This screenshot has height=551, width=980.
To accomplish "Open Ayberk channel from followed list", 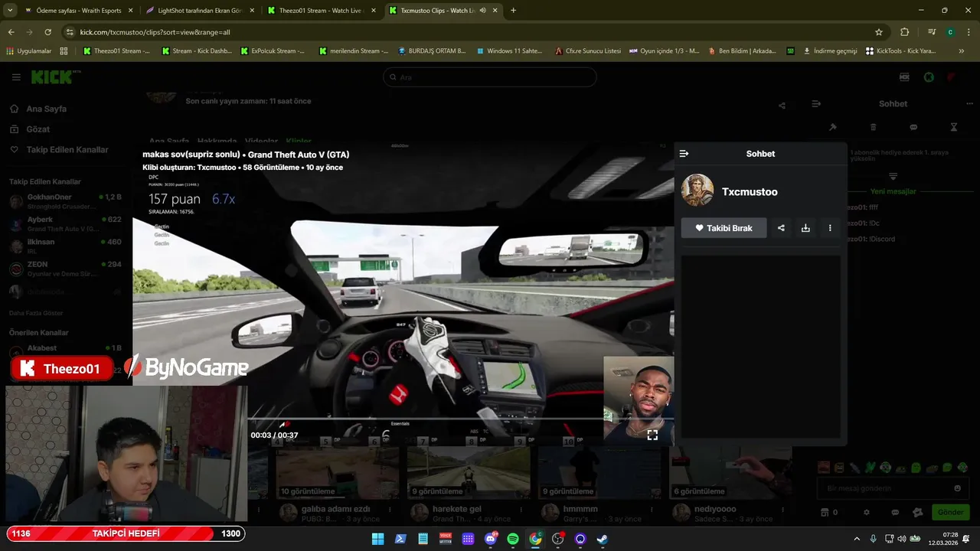I will point(65,224).
